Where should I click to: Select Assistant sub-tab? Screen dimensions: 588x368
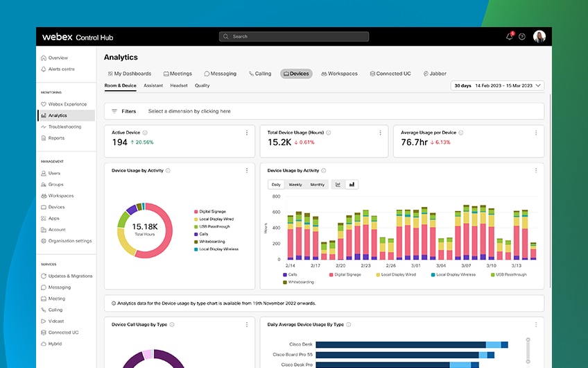(153, 85)
